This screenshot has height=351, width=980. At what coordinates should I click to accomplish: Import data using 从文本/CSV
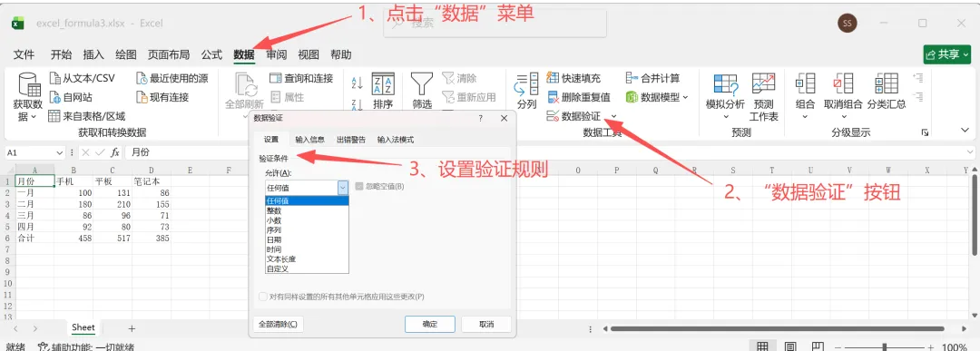[82, 78]
